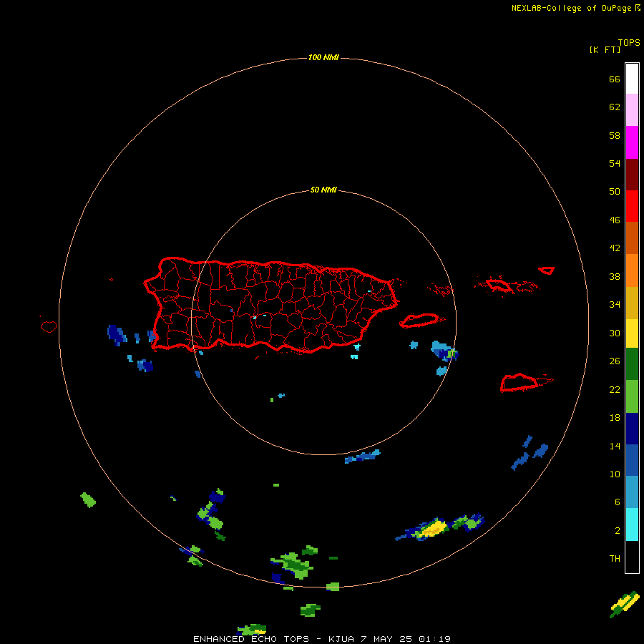644x644 pixels.
Task: Click the gold 34 kft legend swatch
Action: click(632, 303)
